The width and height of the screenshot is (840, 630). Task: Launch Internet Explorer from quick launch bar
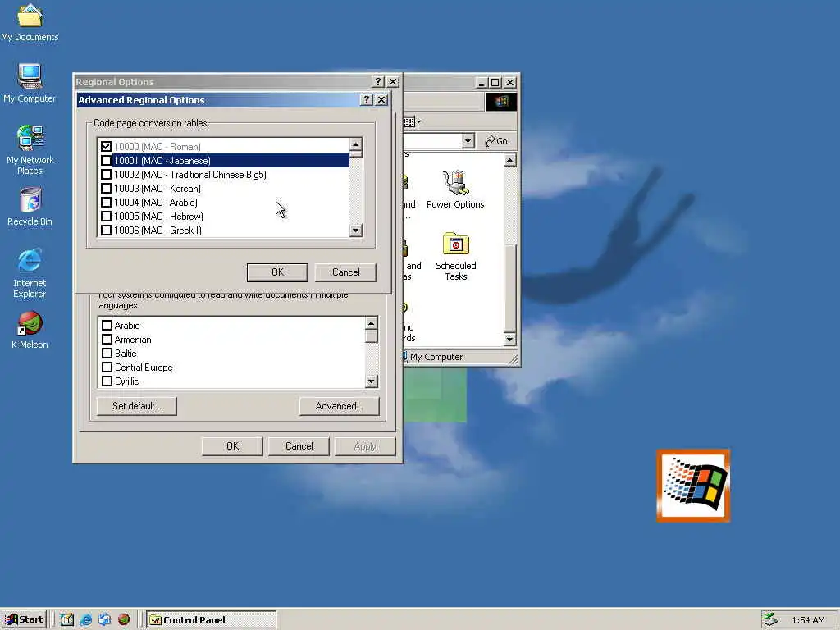click(x=85, y=619)
